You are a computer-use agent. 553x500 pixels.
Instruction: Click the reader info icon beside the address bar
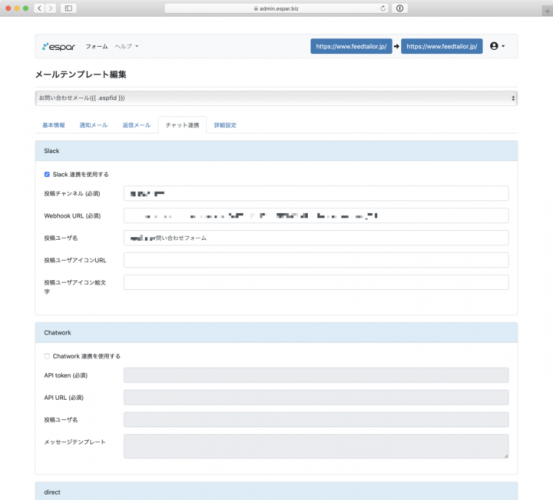[x=400, y=8]
